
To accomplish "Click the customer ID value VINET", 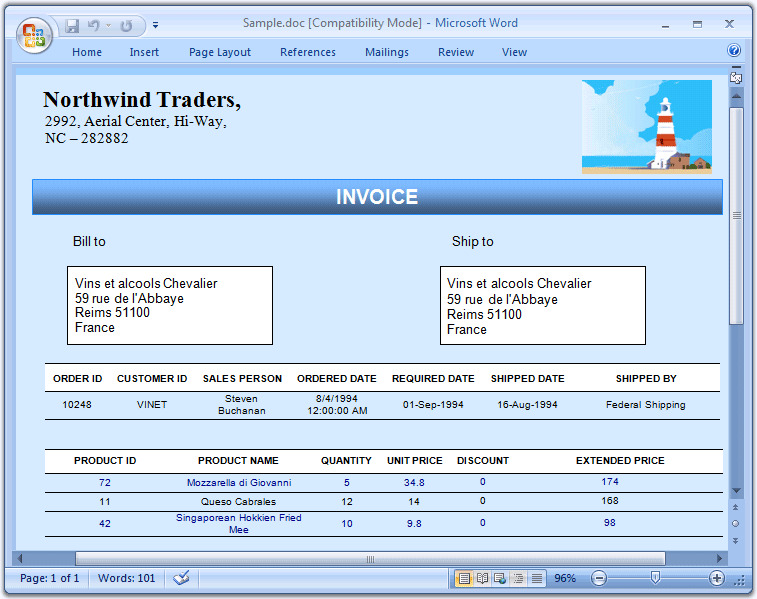I will click(x=152, y=404).
